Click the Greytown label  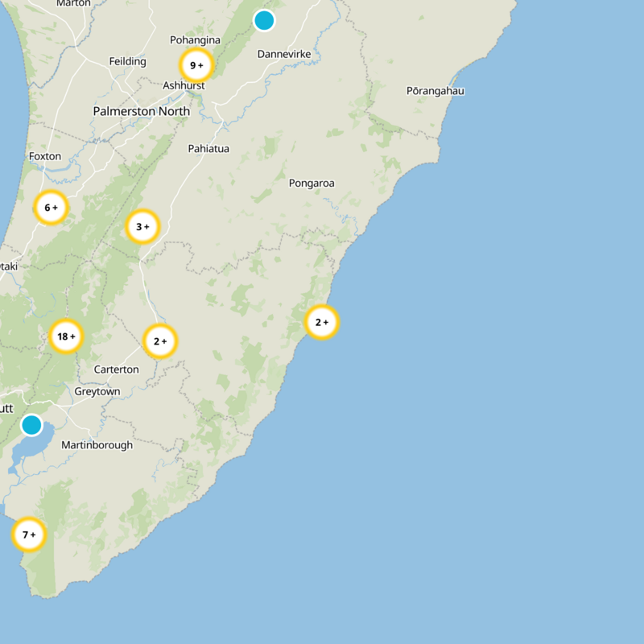click(97, 392)
